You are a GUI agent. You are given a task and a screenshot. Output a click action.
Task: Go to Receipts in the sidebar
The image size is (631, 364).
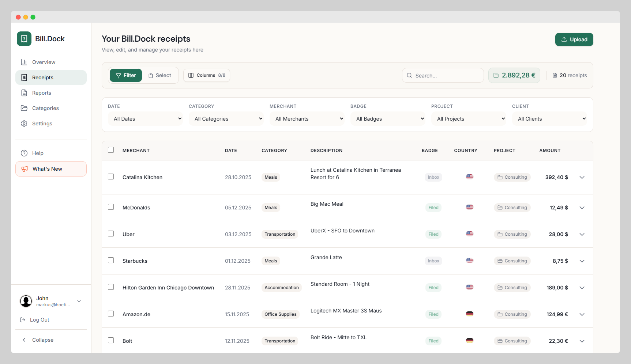pyautogui.click(x=51, y=77)
